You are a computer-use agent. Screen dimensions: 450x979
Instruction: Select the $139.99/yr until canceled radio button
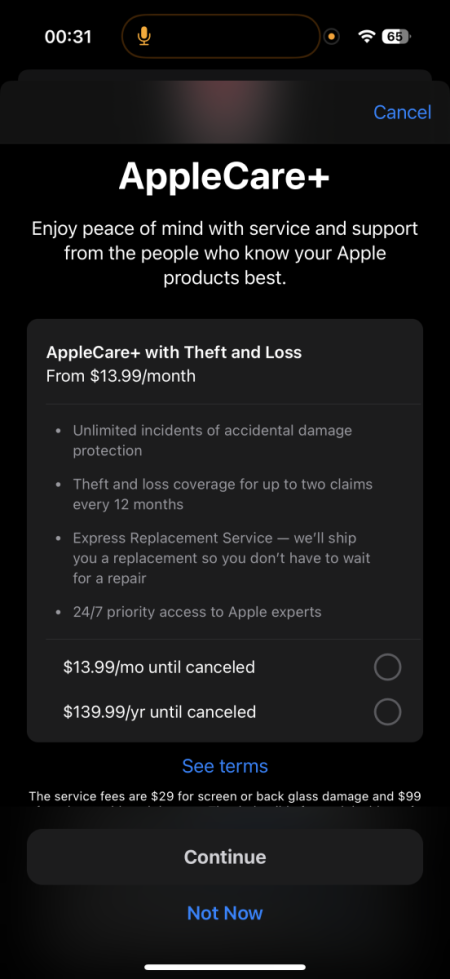(x=387, y=712)
